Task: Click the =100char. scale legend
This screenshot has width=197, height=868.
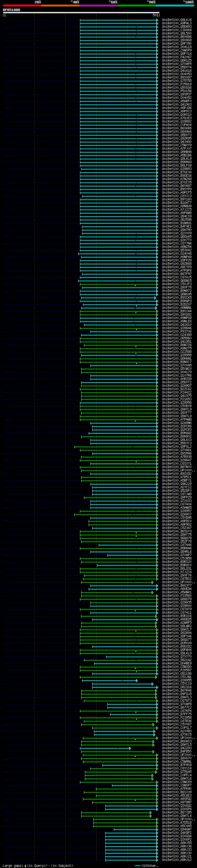Action: click(x=146, y=865)
